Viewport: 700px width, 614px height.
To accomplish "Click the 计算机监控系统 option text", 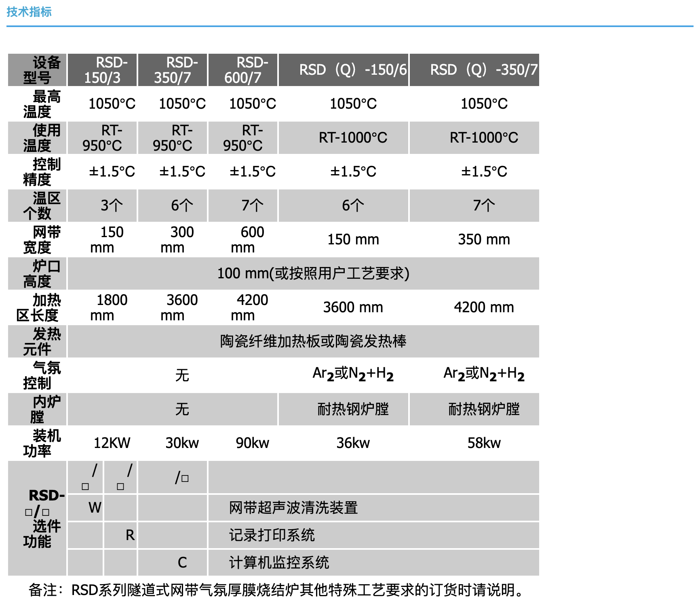I will tap(279, 563).
